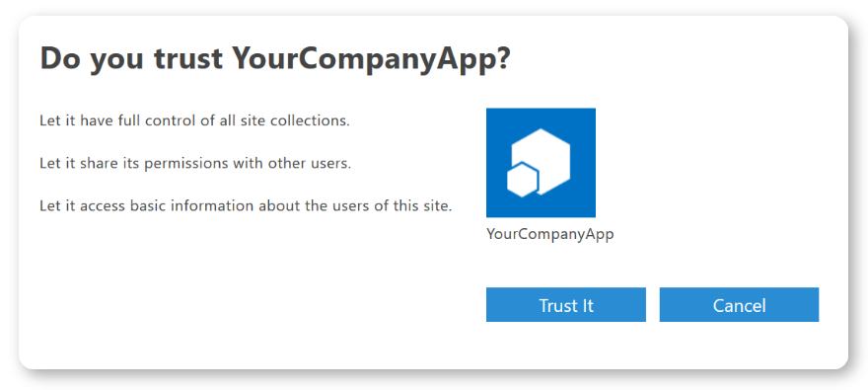Select the access basic information line
Screen dimensions: 868x390
(247, 206)
